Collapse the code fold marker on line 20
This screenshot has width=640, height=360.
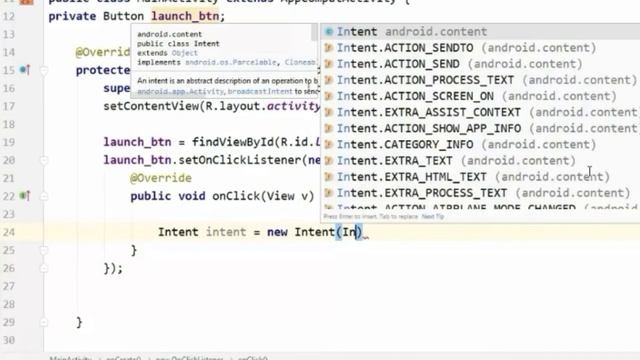[44, 160]
